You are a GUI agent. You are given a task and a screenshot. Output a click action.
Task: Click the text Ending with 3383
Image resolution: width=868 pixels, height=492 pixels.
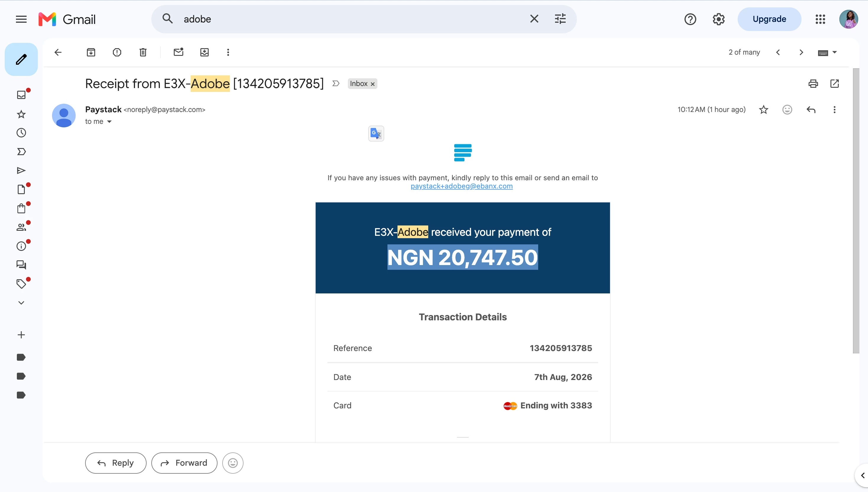tap(556, 405)
